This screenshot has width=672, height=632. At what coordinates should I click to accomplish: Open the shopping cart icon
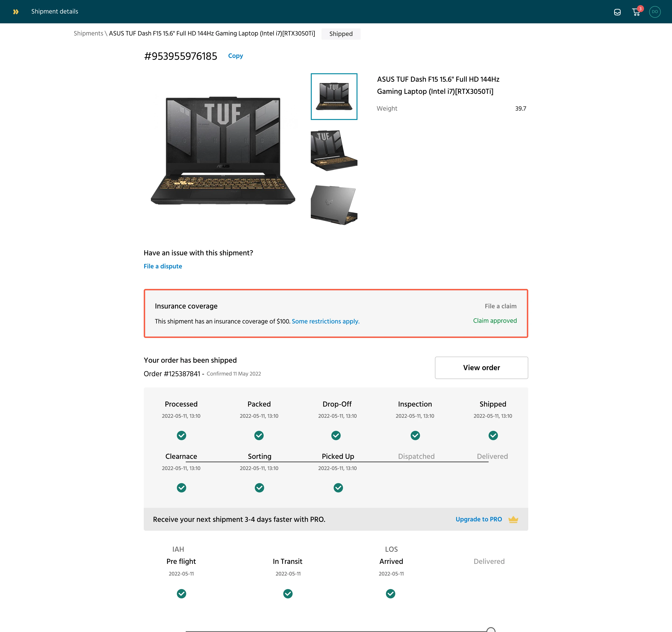click(x=636, y=12)
